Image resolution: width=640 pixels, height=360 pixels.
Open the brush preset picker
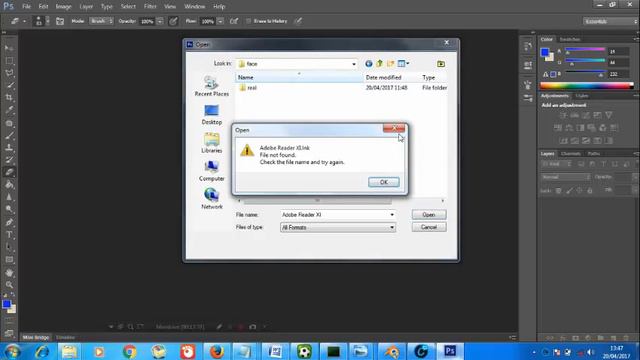click(x=41, y=21)
